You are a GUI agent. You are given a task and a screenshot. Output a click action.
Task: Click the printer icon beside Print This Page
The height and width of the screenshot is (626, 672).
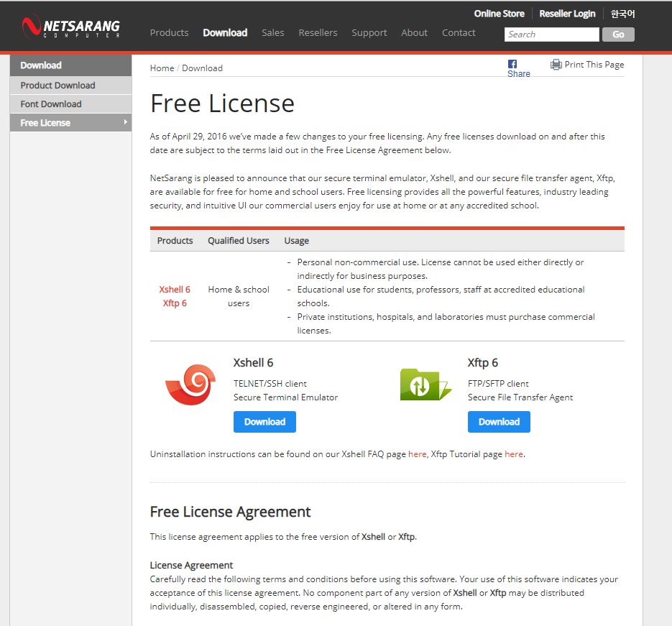[x=556, y=65]
